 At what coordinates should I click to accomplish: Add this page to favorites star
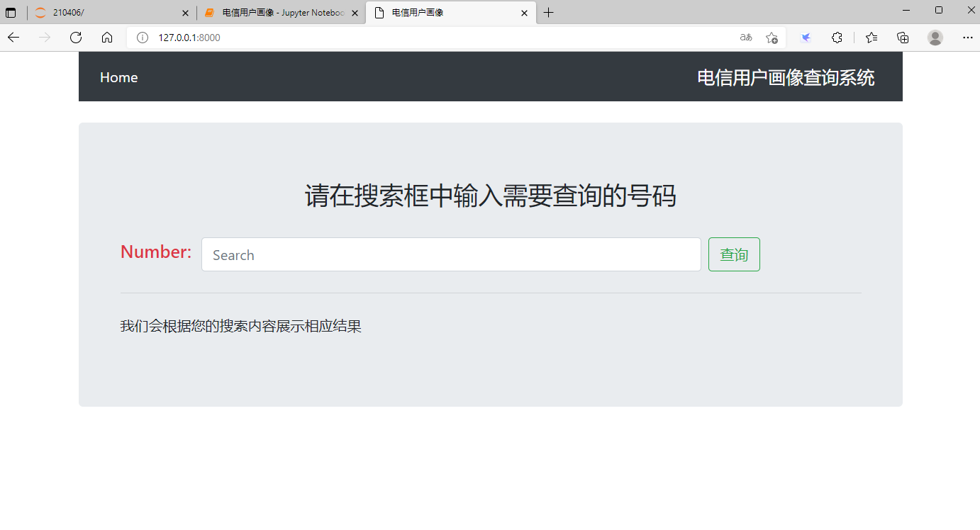[x=772, y=38]
